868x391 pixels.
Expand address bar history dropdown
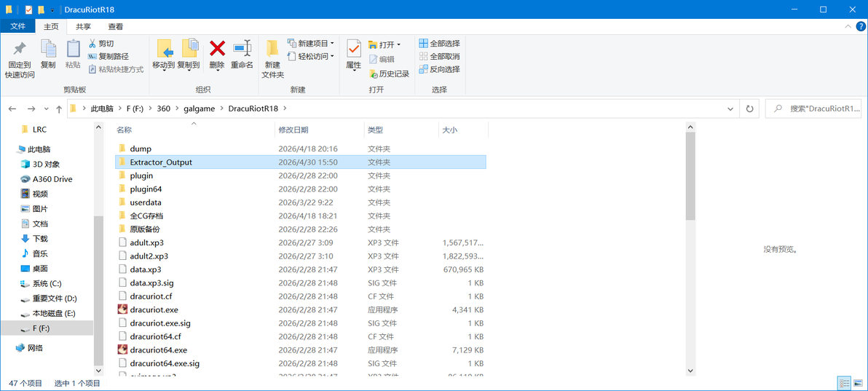click(730, 109)
